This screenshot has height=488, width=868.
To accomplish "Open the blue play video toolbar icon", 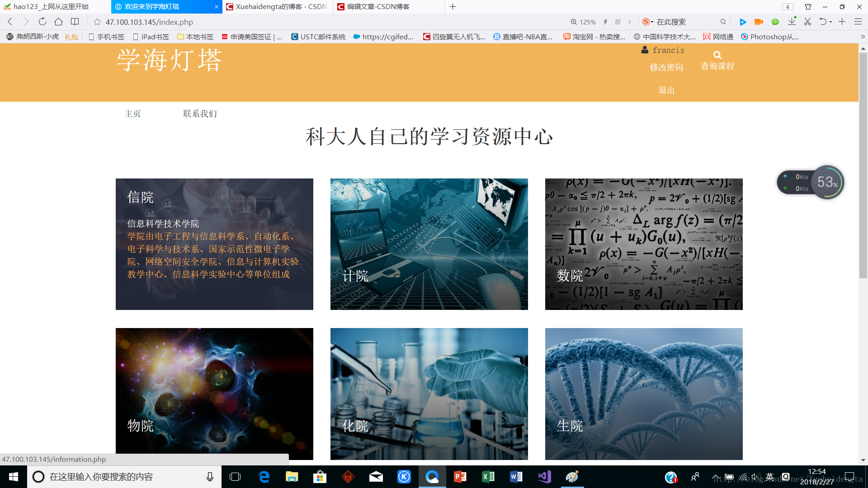I will coord(743,22).
